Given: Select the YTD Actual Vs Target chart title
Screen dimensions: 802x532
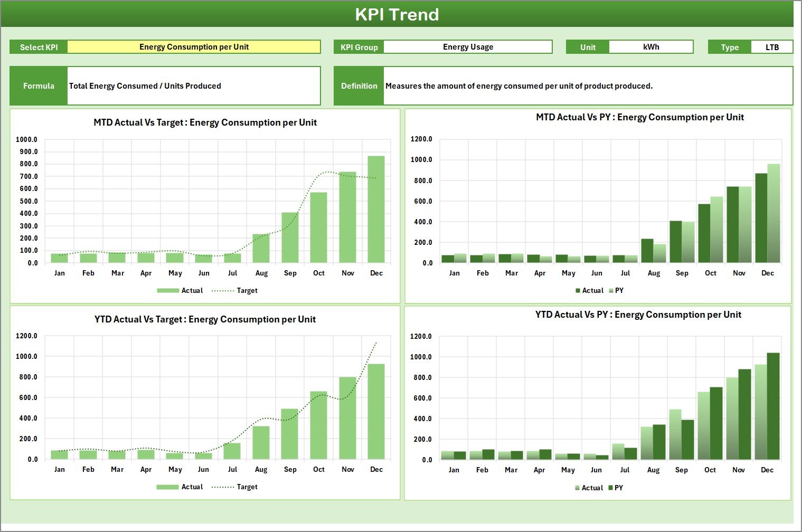Looking at the screenshot, I should tap(205, 319).
